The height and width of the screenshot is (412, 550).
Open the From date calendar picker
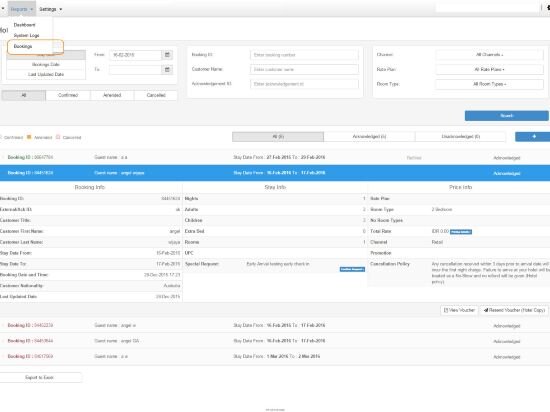(x=167, y=55)
